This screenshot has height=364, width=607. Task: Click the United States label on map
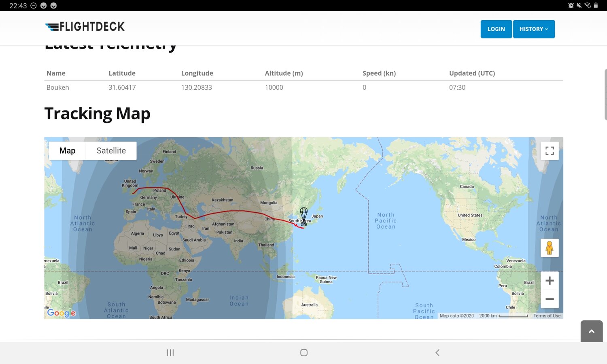(x=470, y=215)
